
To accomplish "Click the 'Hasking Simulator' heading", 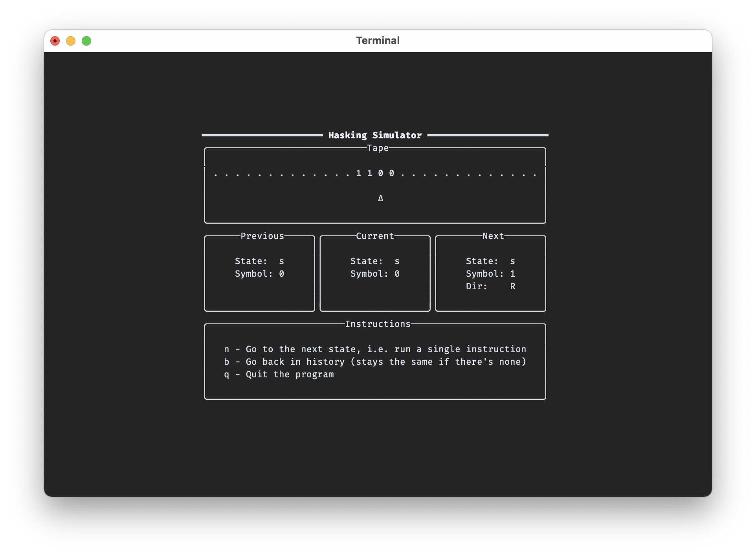I will pyautogui.click(x=375, y=135).
